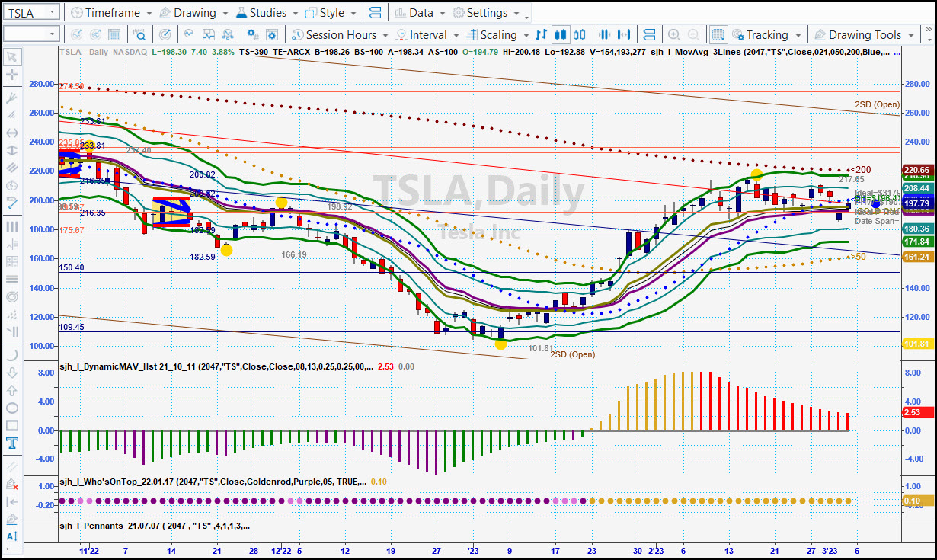Click the stacked panels icon before zoom buttons
Viewport: 937px width, 560px height.
pyautogui.click(x=649, y=35)
